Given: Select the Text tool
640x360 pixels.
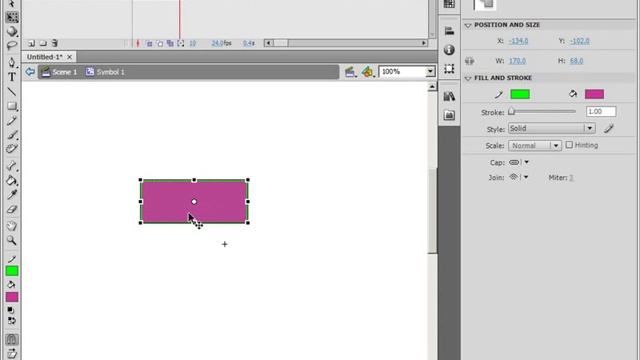Looking at the screenshot, I should pyautogui.click(x=12, y=77).
